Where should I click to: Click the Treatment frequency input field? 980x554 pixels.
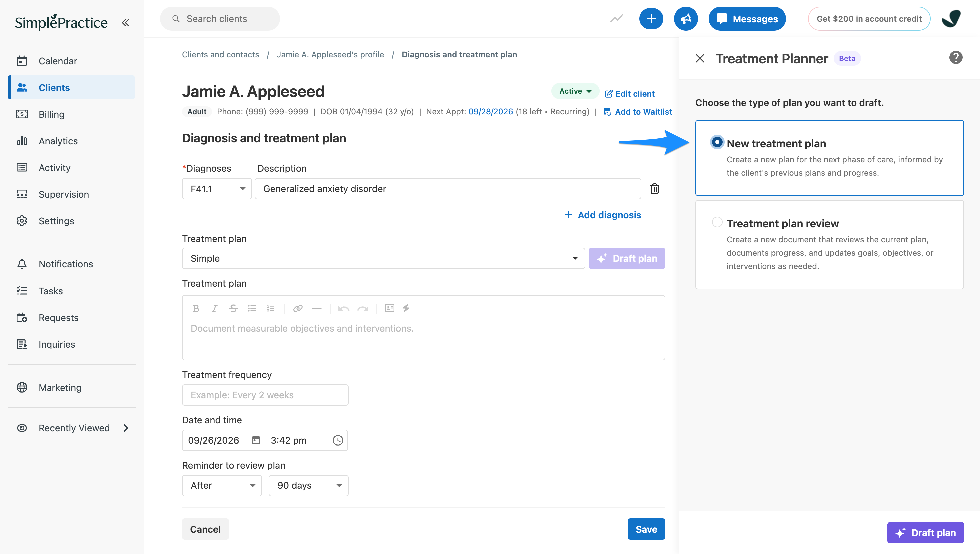click(265, 395)
